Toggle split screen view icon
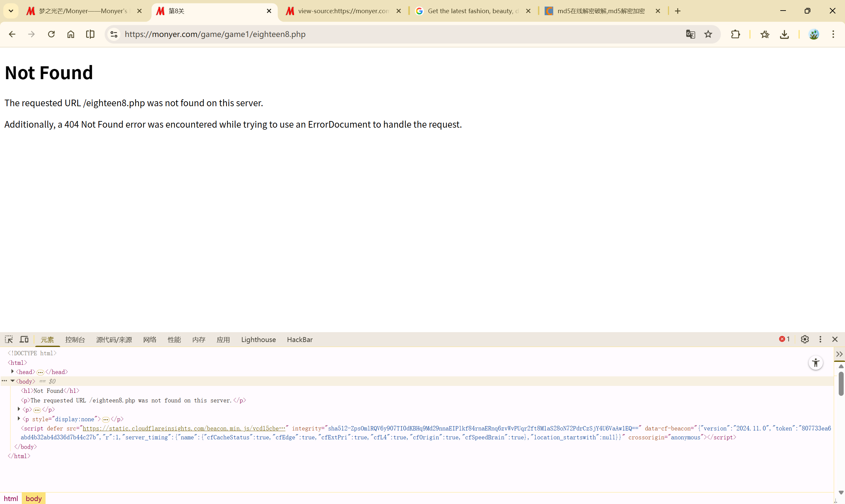 (x=90, y=34)
